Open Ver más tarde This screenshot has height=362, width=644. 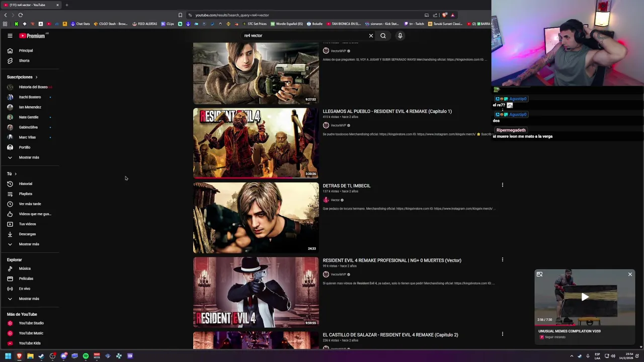(x=30, y=204)
